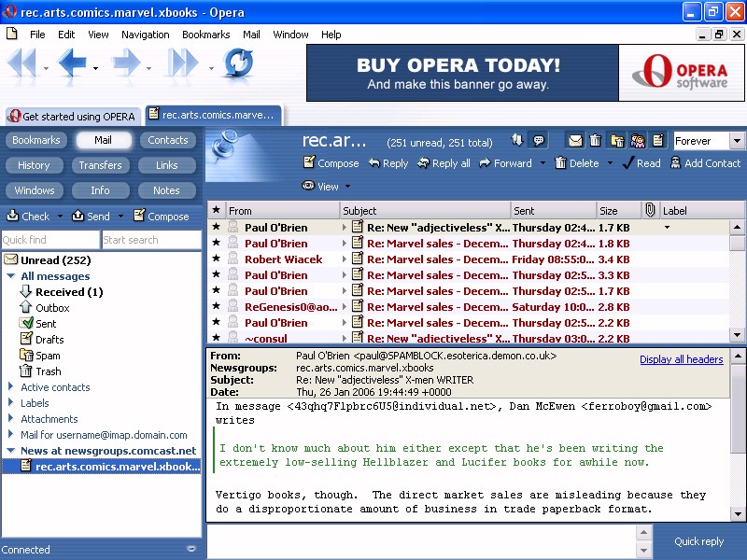Toggle the star flag on ~consul's message
The width and height of the screenshot is (747, 560).
[x=217, y=338]
